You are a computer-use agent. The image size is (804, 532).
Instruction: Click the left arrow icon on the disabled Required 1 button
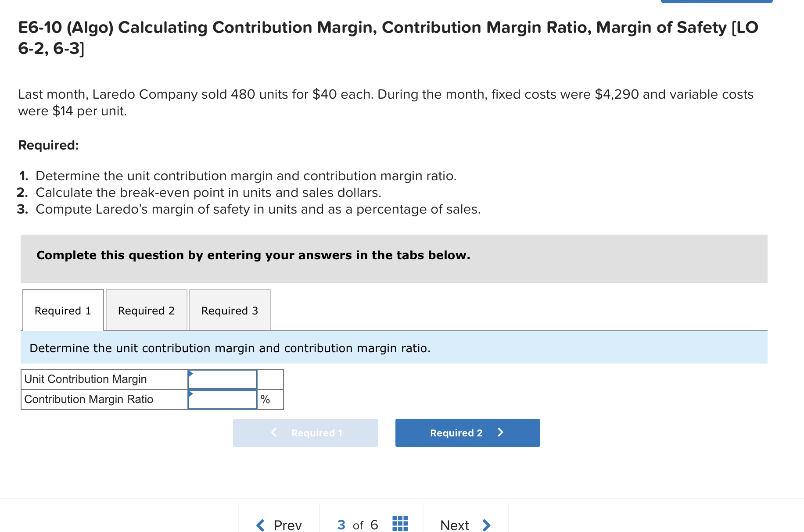pos(273,432)
